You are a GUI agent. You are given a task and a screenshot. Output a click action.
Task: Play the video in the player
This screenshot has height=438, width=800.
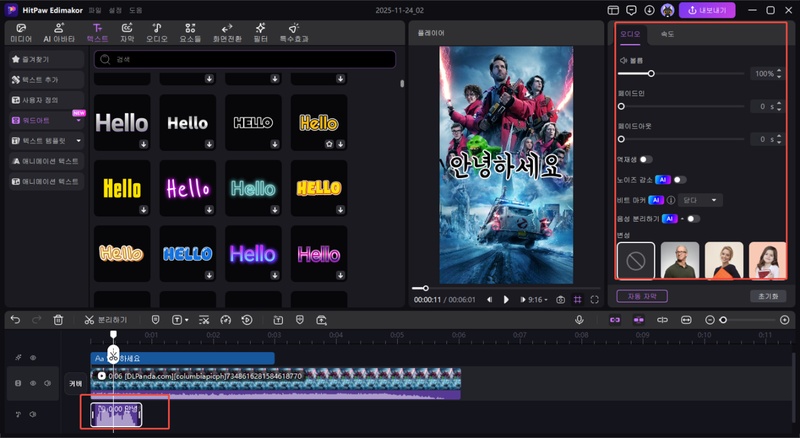point(506,299)
